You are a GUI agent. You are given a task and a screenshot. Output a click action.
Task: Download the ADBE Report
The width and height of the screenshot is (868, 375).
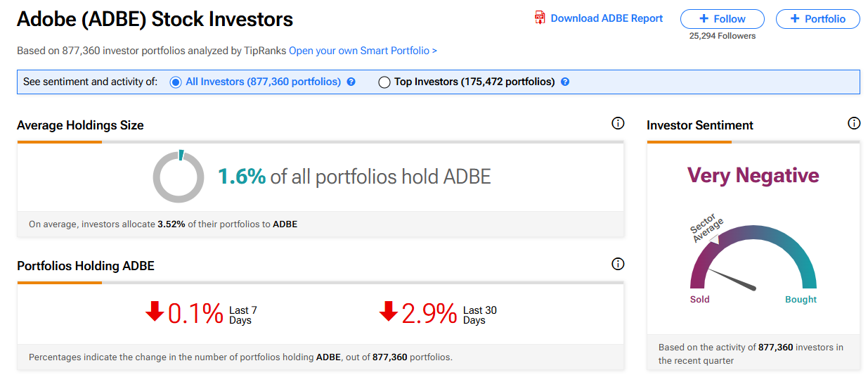coord(607,18)
